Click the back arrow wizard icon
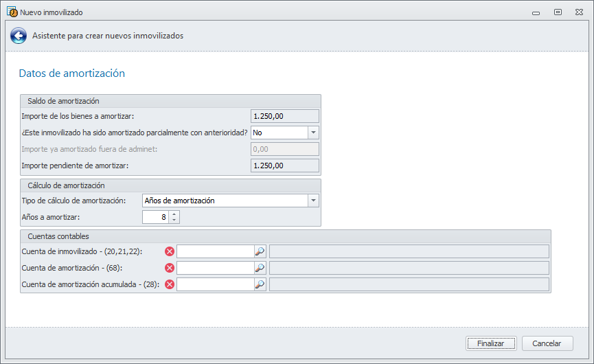 pyautogui.click(x=19, y=36)
